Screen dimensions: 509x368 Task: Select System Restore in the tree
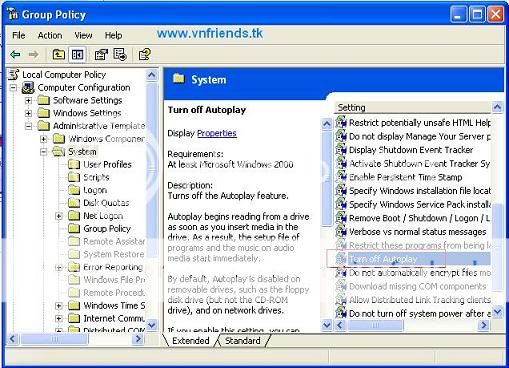pyautogui.click(x=114, y=254)
